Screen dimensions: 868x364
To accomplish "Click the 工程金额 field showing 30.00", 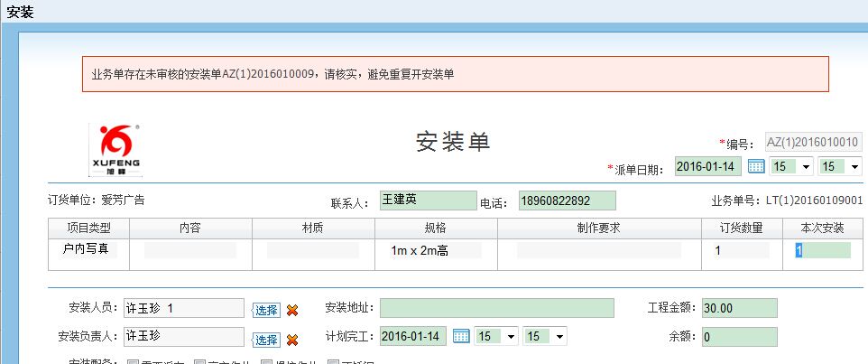I will 739,308.
